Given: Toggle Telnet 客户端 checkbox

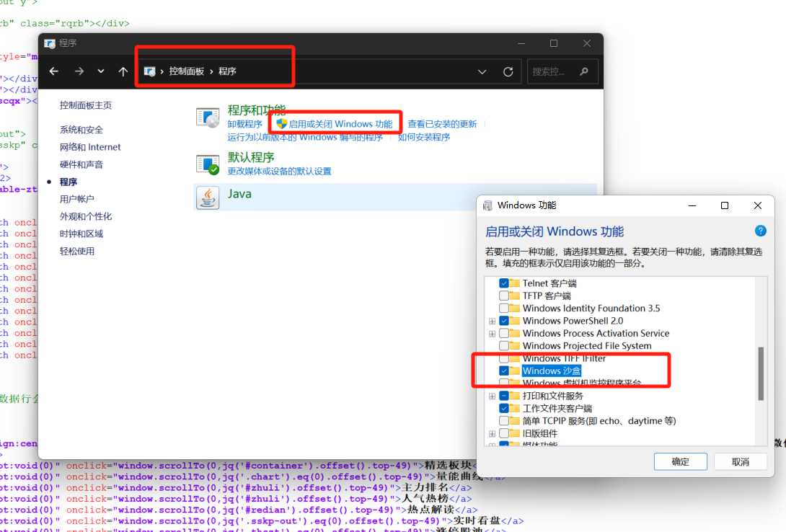Looking at the screenshot, I should [x=504, y=283].
